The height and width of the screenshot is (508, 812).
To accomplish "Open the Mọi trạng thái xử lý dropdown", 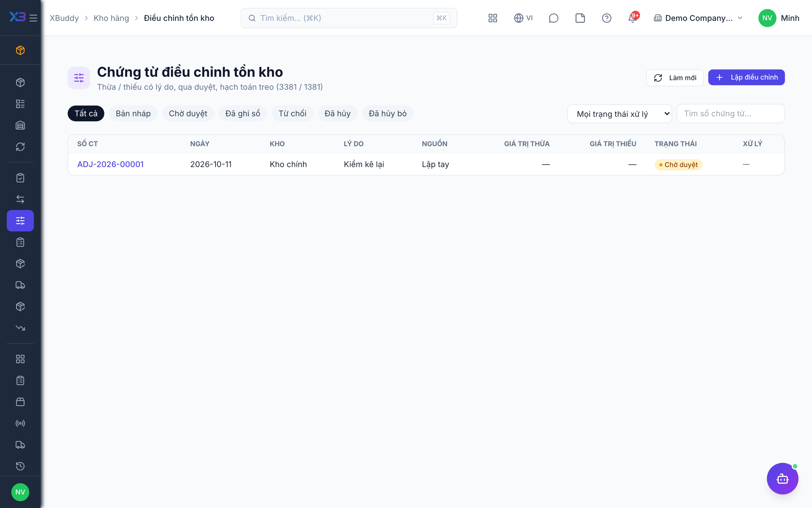I will click(x=619, y=114).
